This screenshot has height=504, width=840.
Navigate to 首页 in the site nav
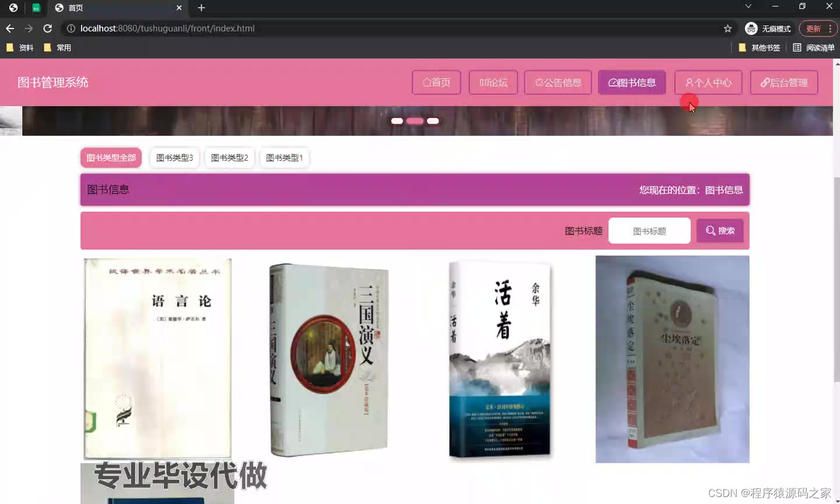(436, 83)
